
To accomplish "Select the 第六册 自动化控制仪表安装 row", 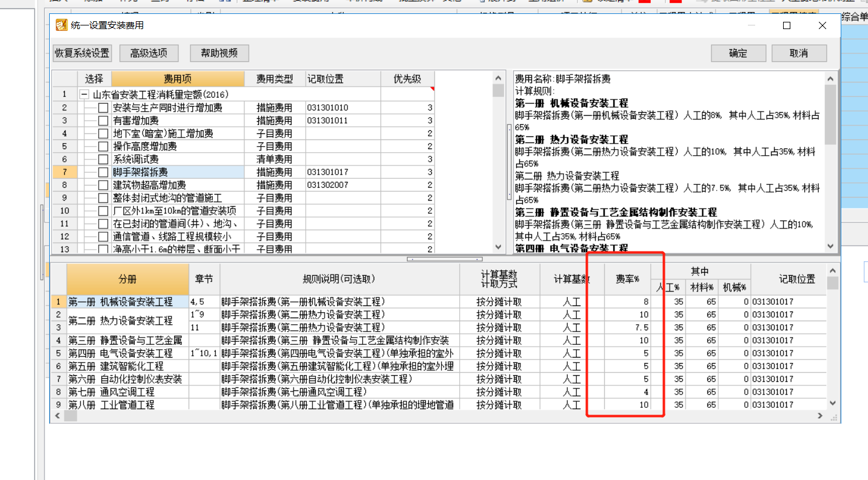I will (127, 379).
